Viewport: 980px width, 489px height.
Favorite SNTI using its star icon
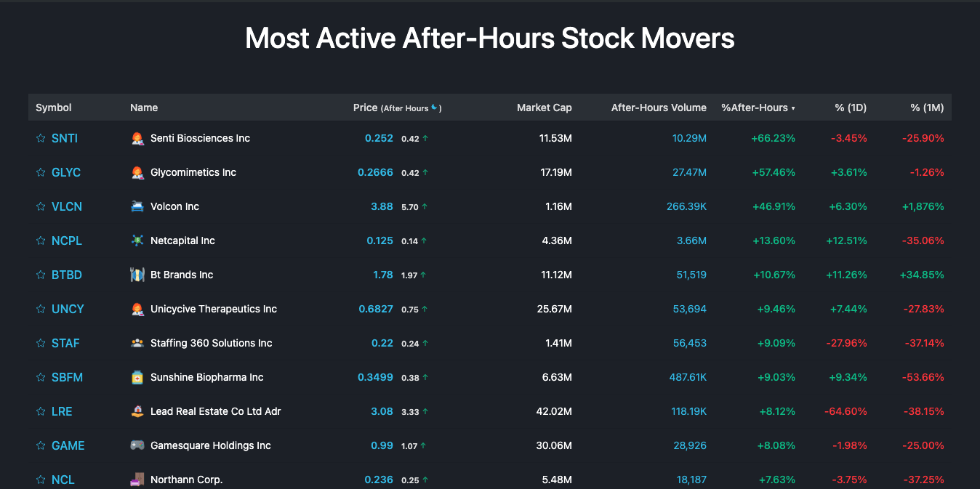click(x=40, y=137)
